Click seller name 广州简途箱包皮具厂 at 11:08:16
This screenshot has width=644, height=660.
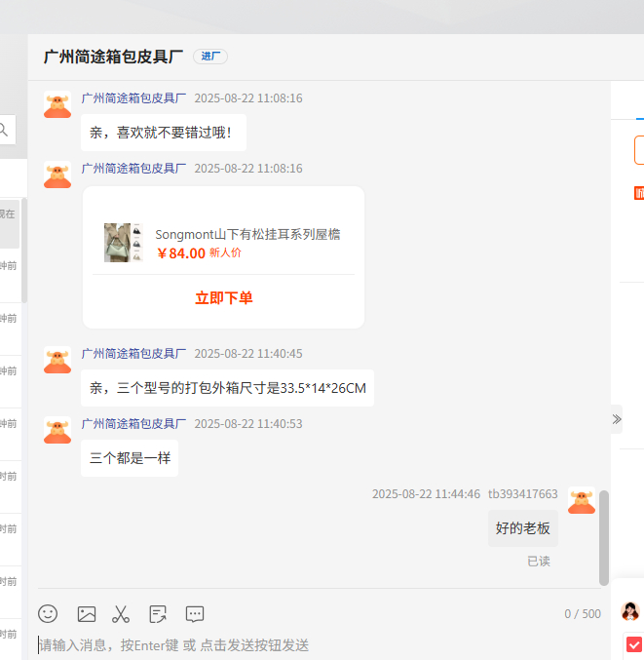pos(133,98)
